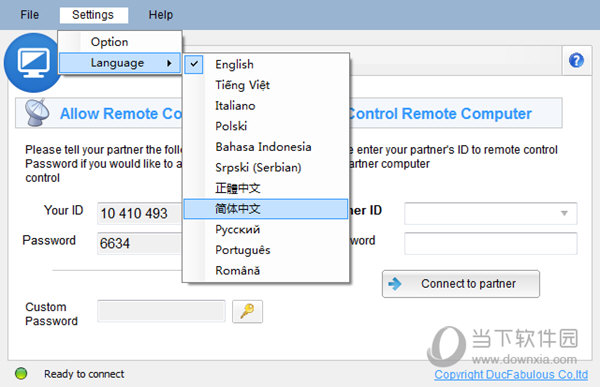Select Tiếng Việt language
The image size is (600, 387).
(x=266, y=85)
